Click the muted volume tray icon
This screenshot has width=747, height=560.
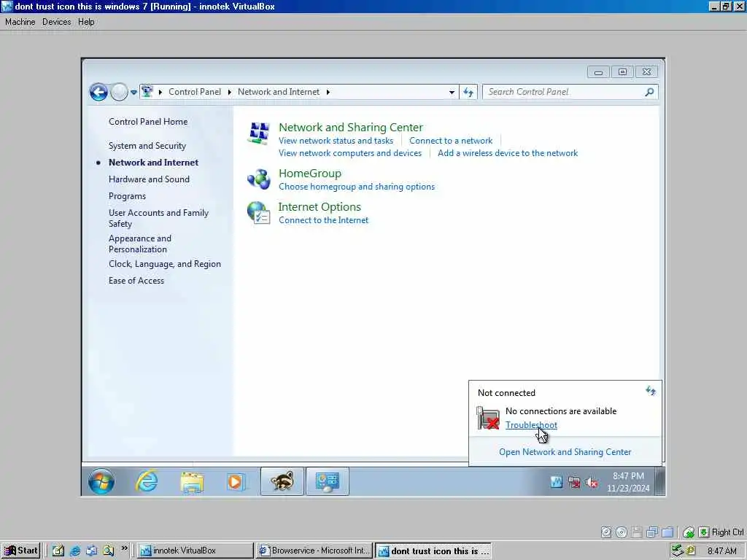click(592, 483)
